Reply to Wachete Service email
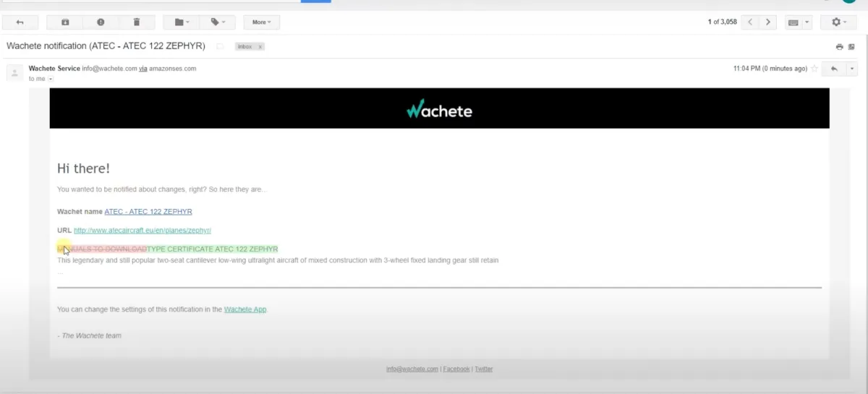 [834, 69]
